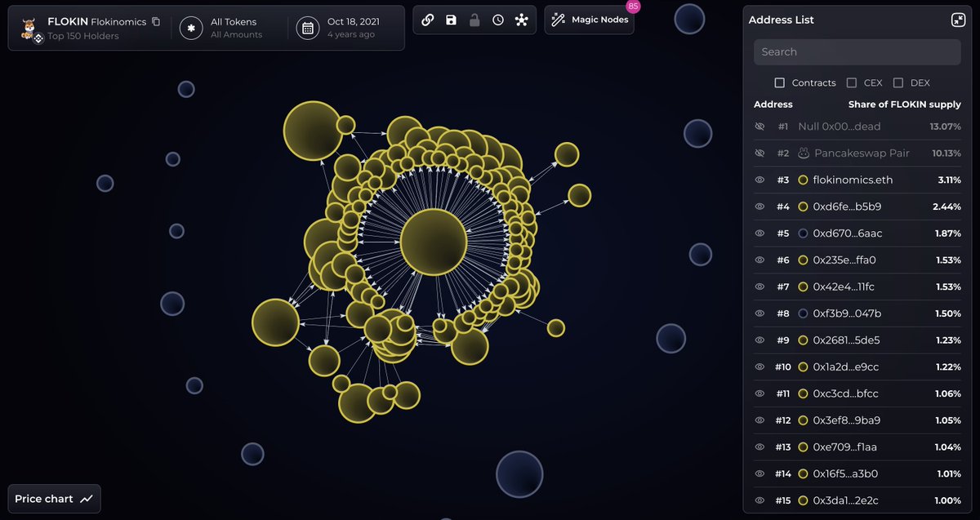Click the blue dot beside 0xf3b9...047b
The width and height of the screenshot is (980, 520).
point(803,313)
